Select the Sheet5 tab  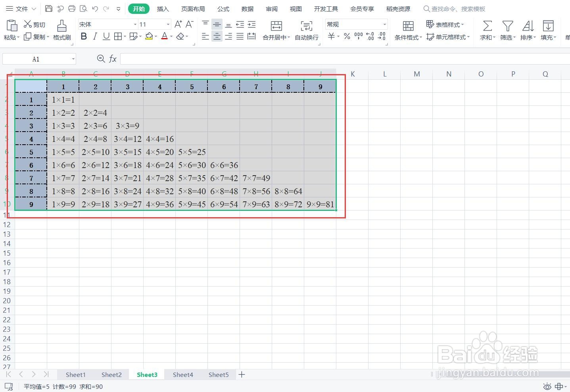click(x=219, y=375)
